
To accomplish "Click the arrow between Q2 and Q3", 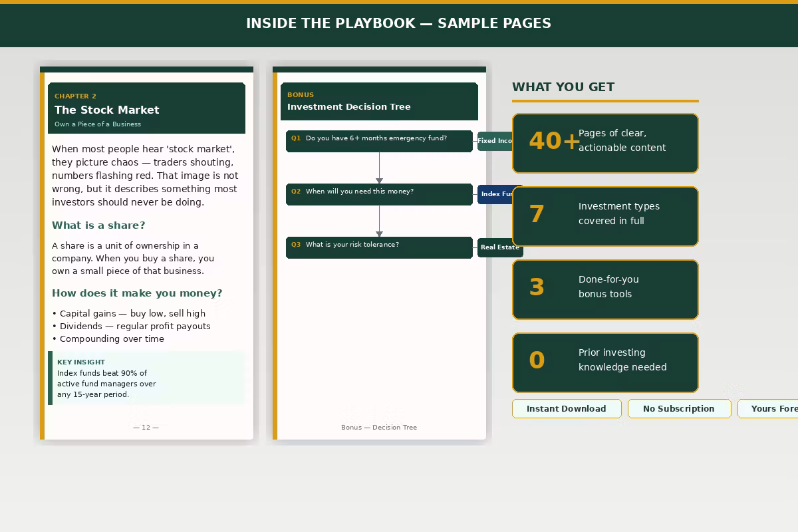I will (x=379, y=221).
